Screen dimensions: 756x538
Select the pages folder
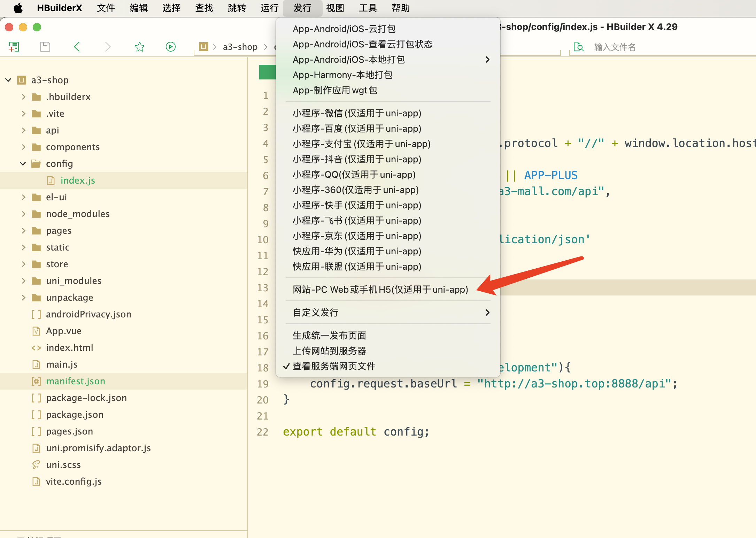click(59, 231)
